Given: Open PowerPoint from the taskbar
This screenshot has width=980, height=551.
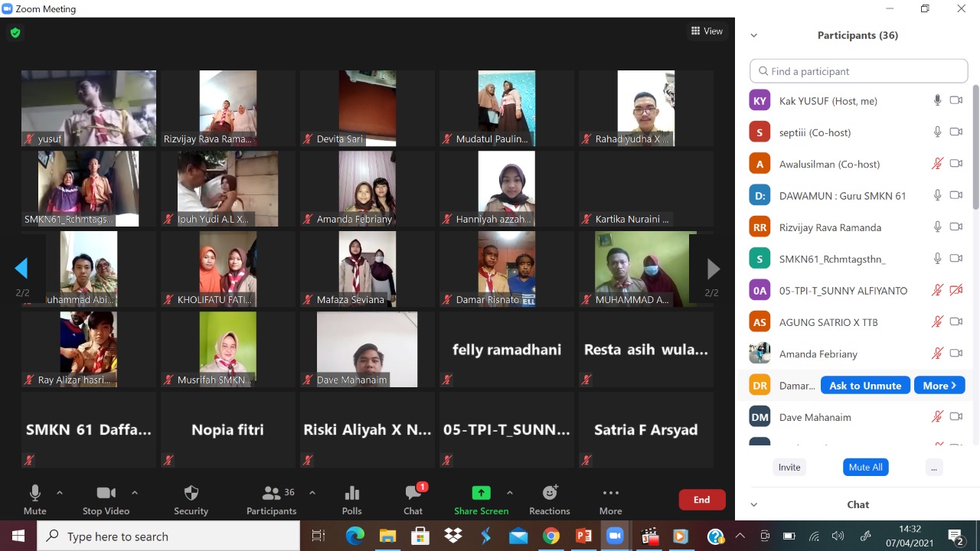Looking at the screenshot, I should pos(583,536).
